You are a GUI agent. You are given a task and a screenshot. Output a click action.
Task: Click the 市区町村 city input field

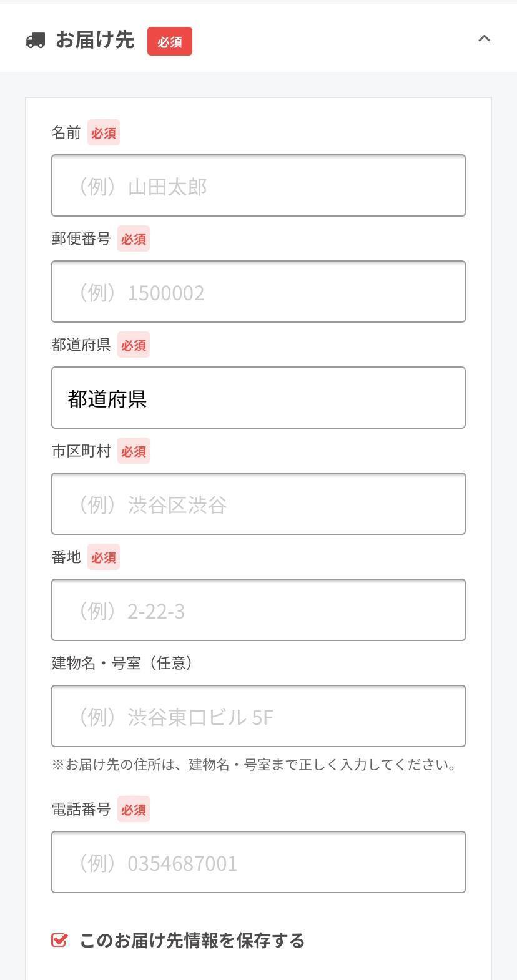coord(258,504)
